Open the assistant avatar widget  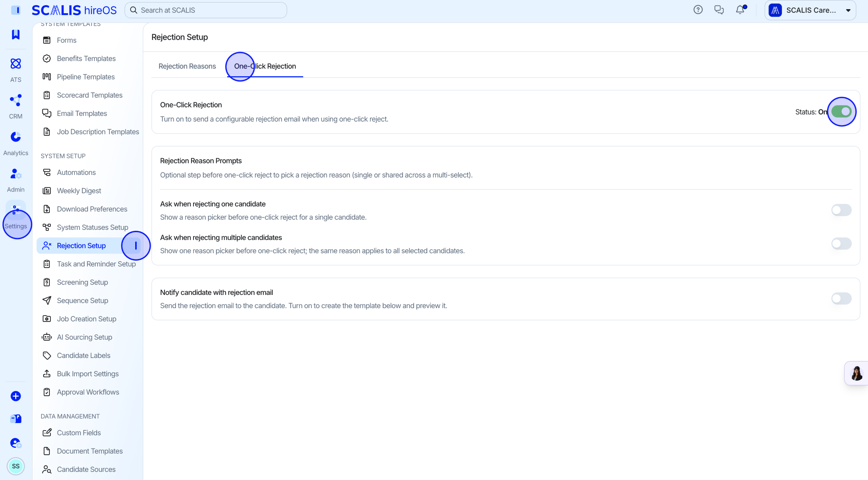[856, 373]
